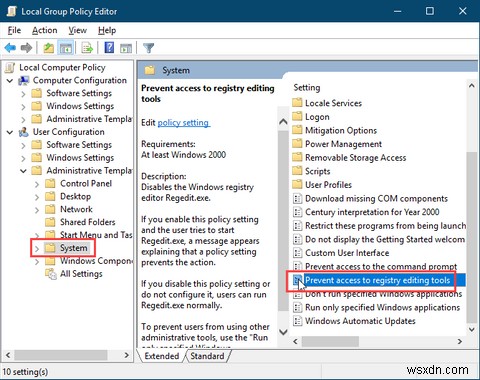Click the Century interpretation policy icon
Screen dimensions: 480x380
coord(297,212)
